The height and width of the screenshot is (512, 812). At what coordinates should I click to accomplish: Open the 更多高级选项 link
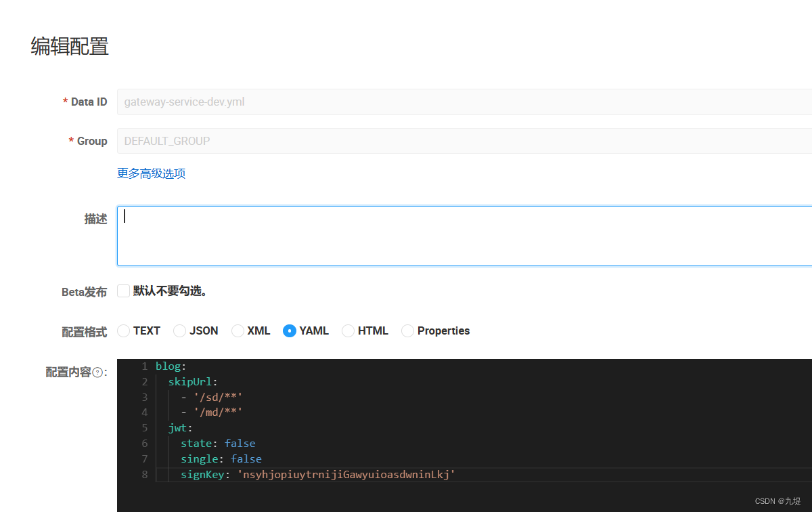tap(152, 173)
